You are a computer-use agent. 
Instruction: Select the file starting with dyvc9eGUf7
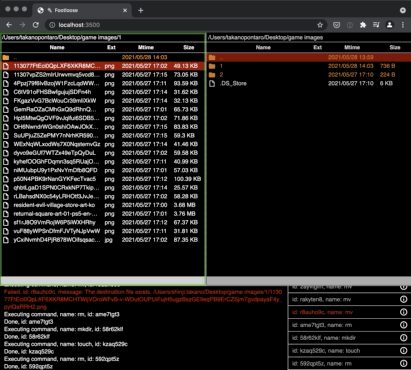click(103, 153)
